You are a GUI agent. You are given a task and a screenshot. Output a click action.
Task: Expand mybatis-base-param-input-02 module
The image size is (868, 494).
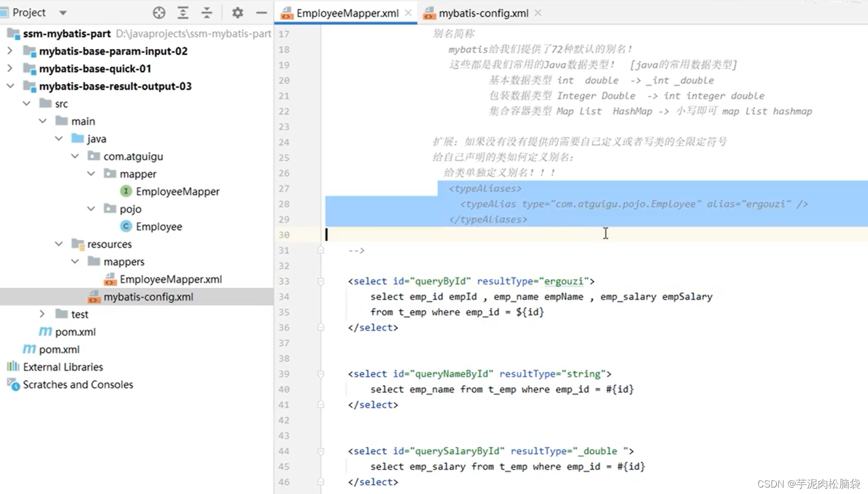click(x=10, y=51)
